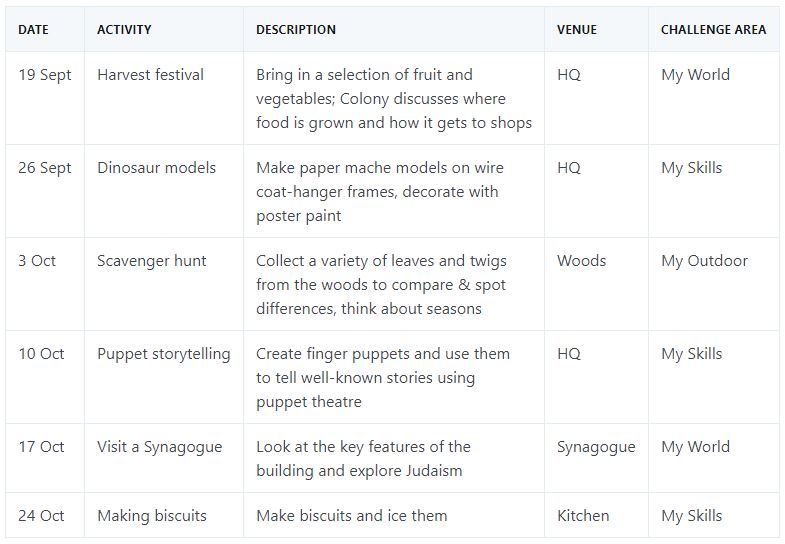Click the CHALLENGE AREA column header
Screen dimensions: 785x544
(x=713, y=30)
